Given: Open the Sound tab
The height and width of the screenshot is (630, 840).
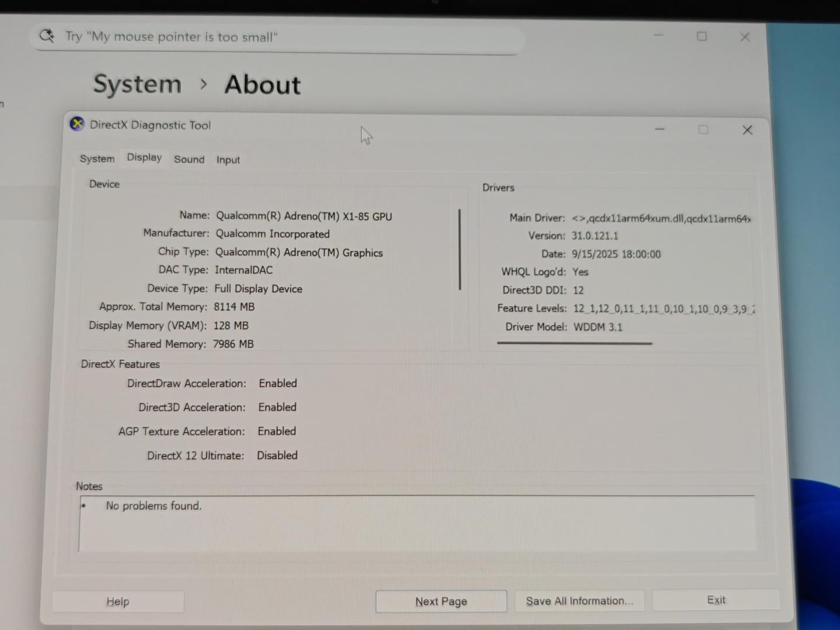Looking at the screenshot, I should pos(189,159).
